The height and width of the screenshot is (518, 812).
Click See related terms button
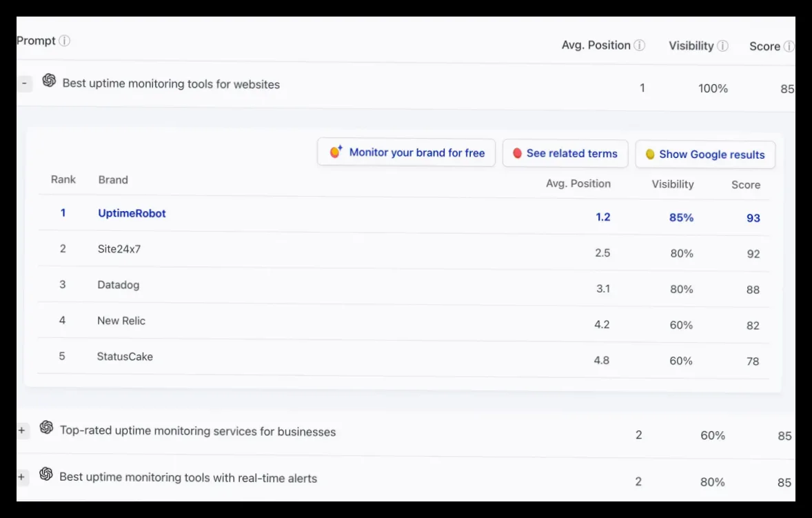coord(565,153)
